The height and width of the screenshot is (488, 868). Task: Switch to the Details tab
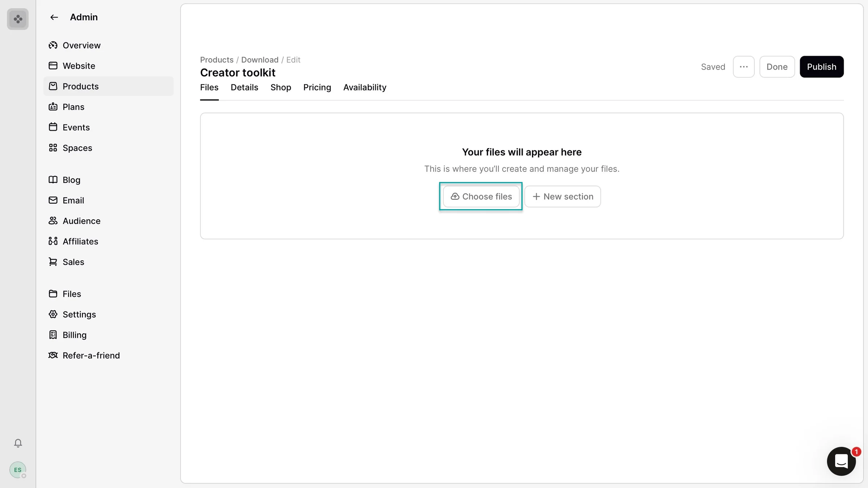[244, 88]
